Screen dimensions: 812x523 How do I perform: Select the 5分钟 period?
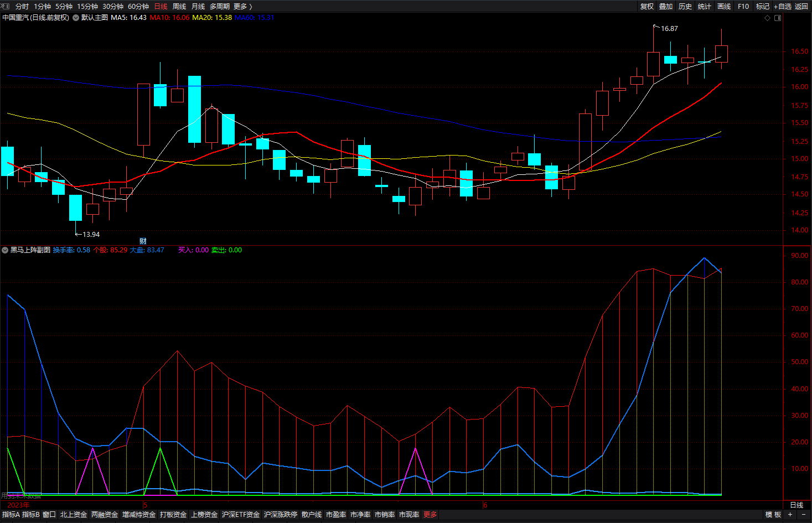coord(64,6)
